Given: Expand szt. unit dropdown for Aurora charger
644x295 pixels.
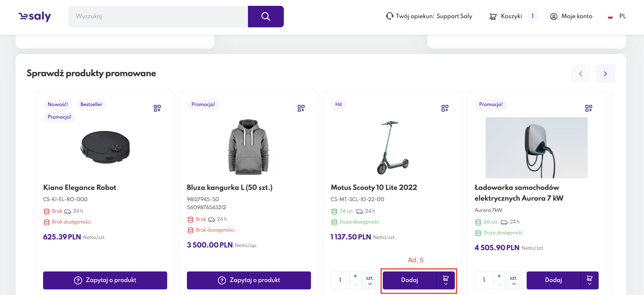Looking at the screenshot, I should click(x=513, y=280).
